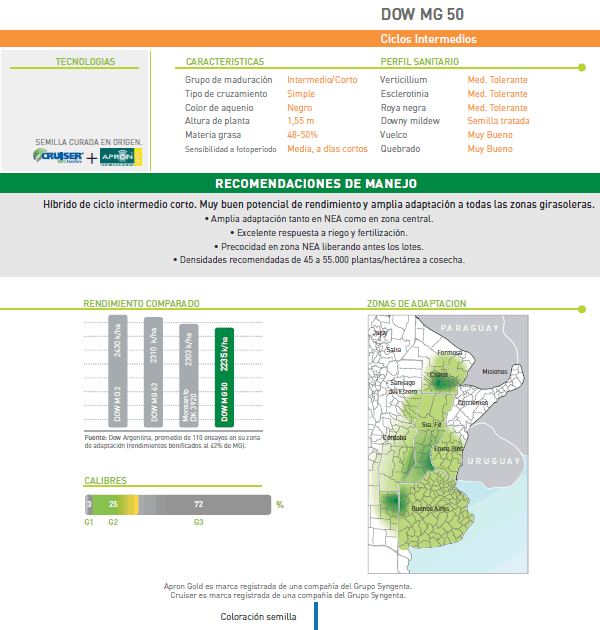Image resolution: width=600 pixels, height=630 pixels.
Task: Select the Tecnologias section heading
Action: coord(85,62)
